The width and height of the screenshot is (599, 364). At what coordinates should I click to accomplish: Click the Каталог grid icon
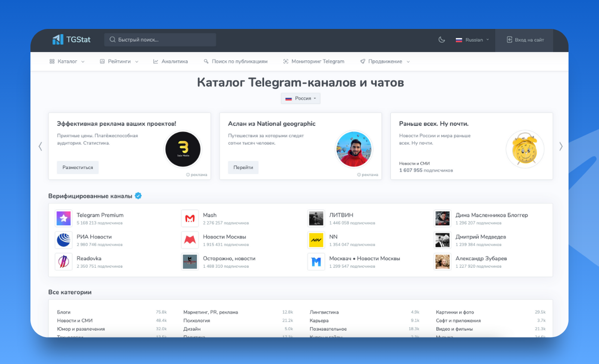(x=52, y=61)
